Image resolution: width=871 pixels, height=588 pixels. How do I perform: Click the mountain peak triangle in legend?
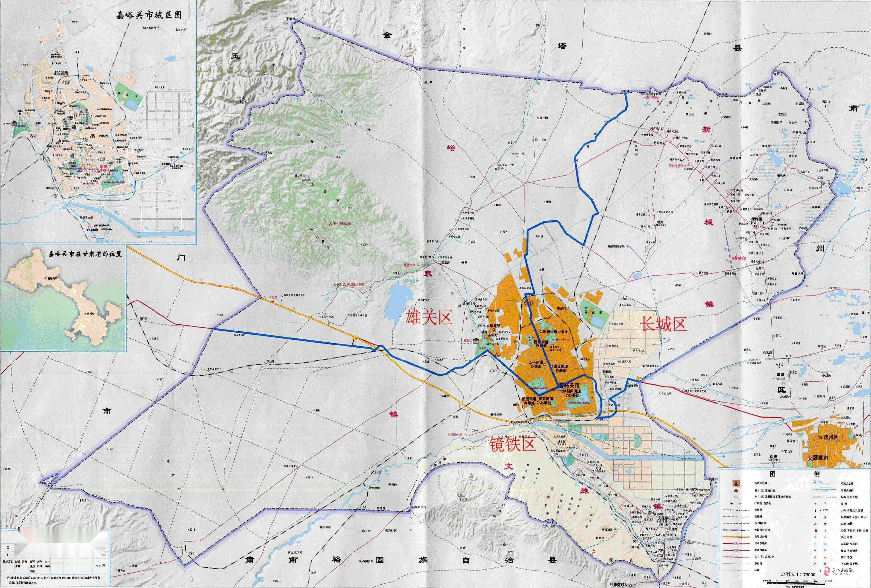pos(815,510)
